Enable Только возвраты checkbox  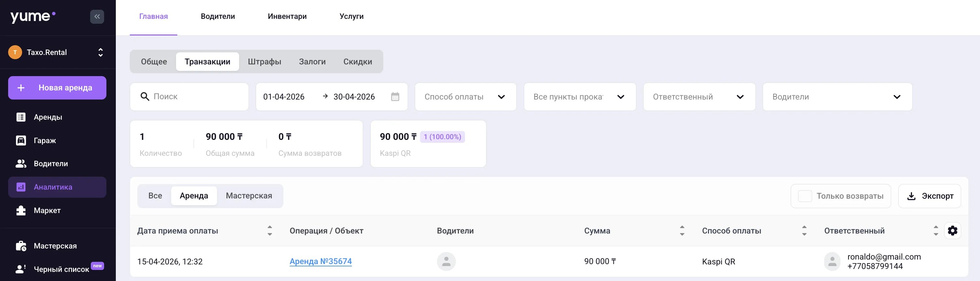805,196
